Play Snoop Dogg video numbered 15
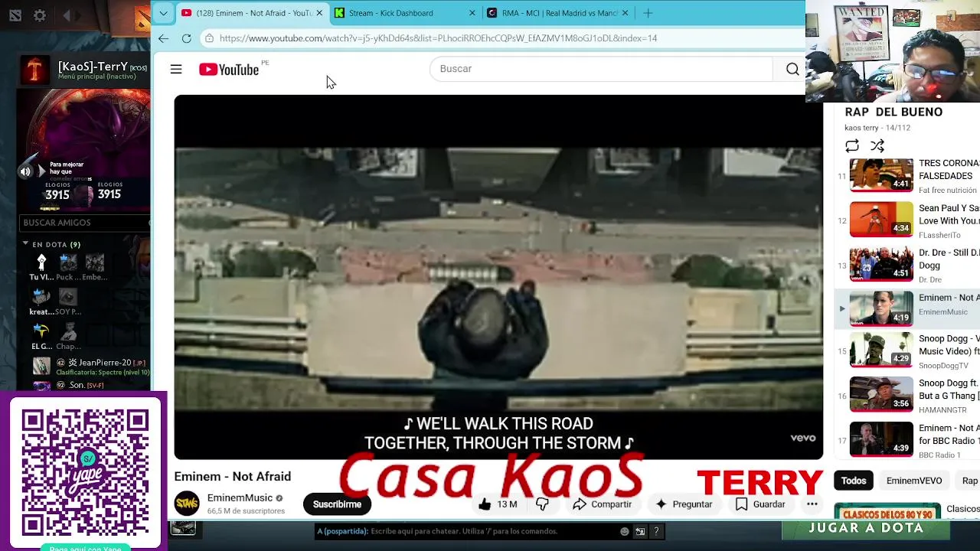The height and width of the screenshot is (551, 980). [881, 352]
